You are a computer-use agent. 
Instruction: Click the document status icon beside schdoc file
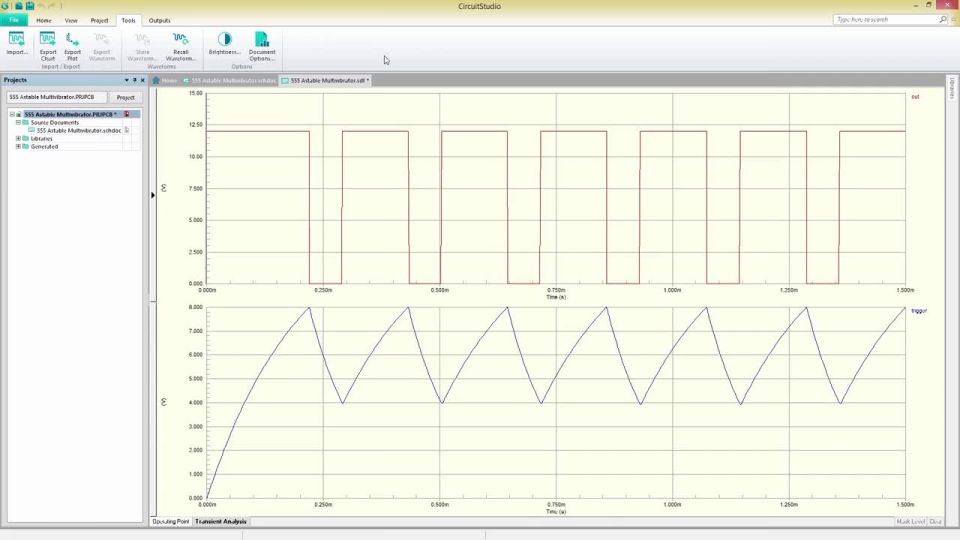(x=127, y=130)
